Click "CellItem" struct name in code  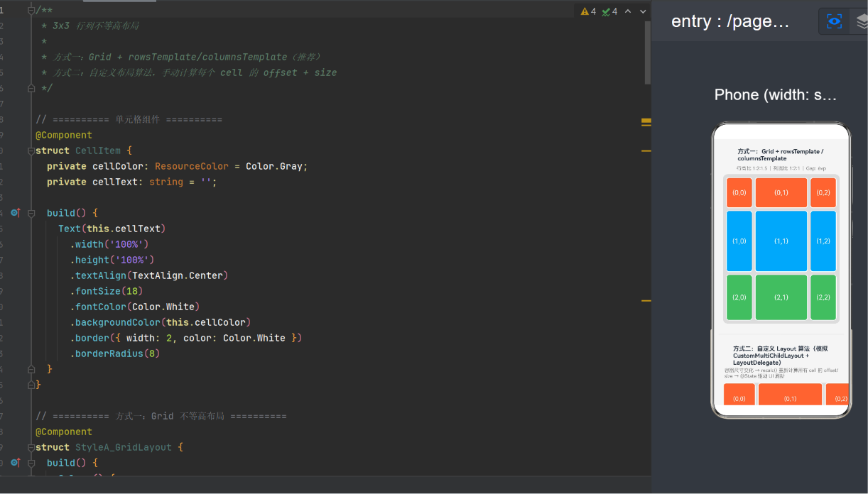[98, 150]
